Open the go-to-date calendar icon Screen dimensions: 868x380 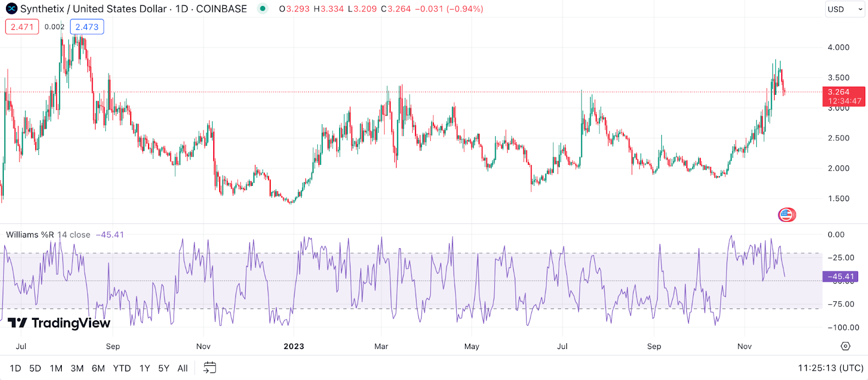click(209, 368)
